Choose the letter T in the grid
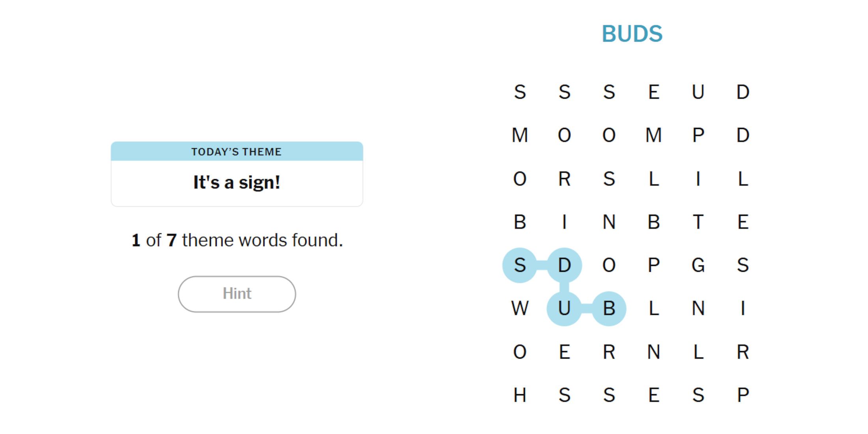Viewport: 868px width, 434px height. [698, 222]
